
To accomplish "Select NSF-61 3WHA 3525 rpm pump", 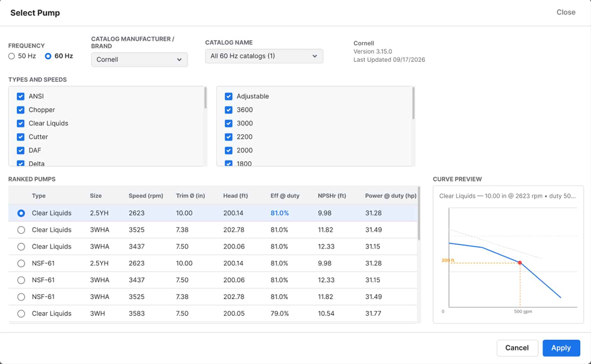I will point(21,297).
